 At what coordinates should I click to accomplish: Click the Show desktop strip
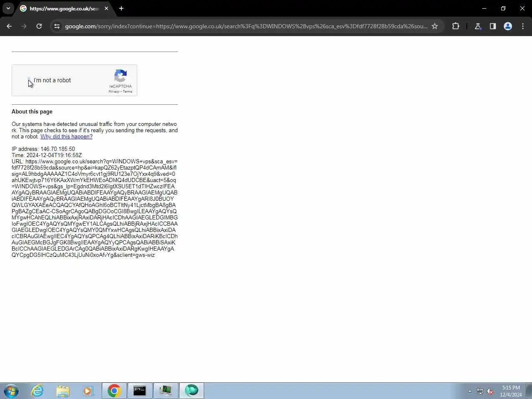(529, 391)
